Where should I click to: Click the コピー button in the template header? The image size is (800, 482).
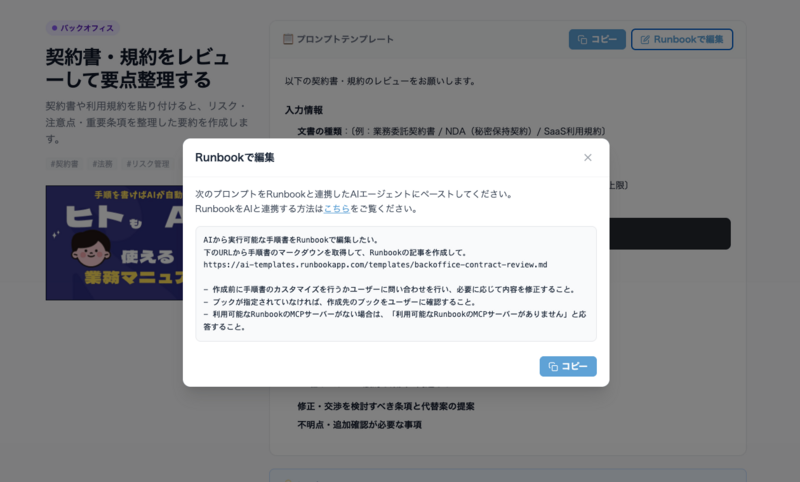(x=597, y=39)
